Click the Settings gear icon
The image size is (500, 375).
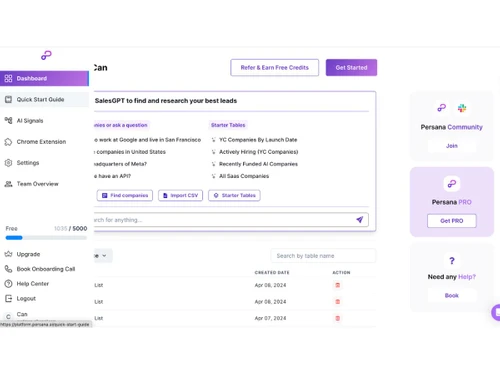point(8,163)
